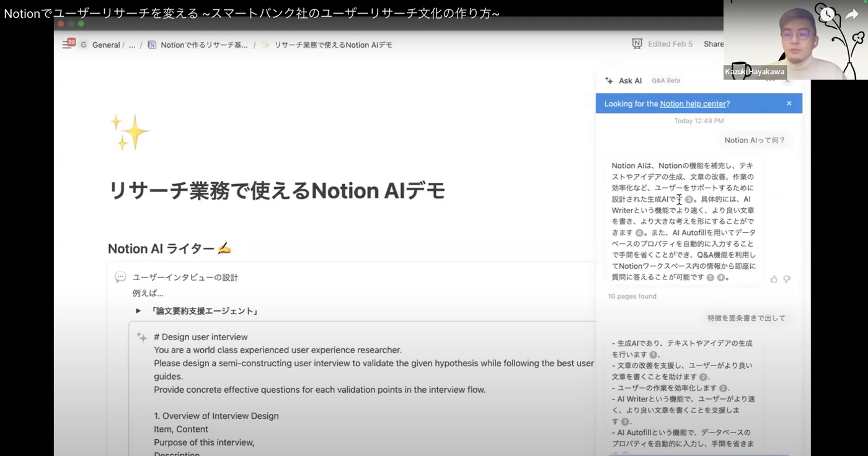Click the Notion AI ライター heading
The image size is (868, 456).
pyautogui.click(x=170, y=248)
